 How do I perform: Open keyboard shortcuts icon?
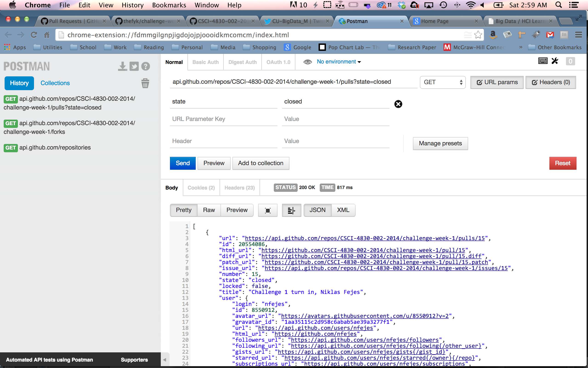point(543,61)
